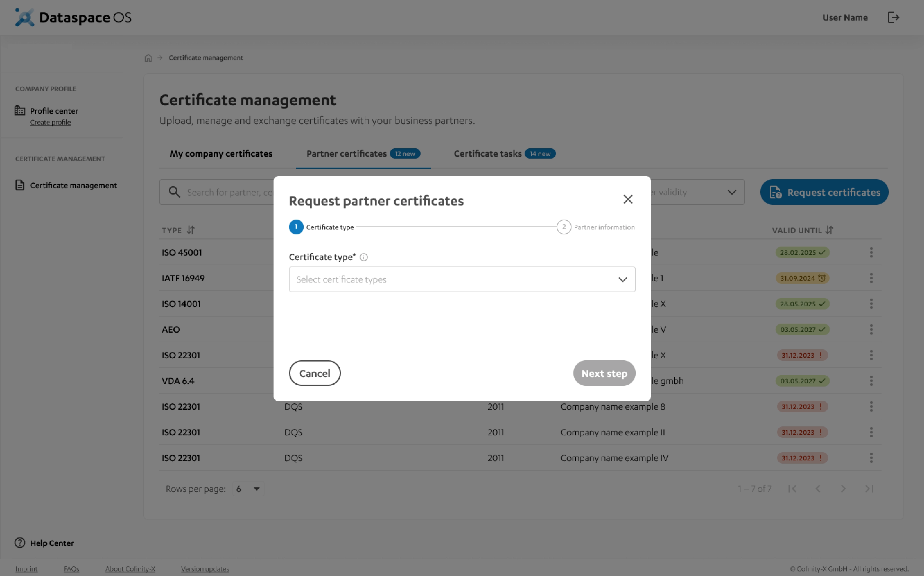Click the search for partner input field
This screenshot has width=924, height=576.
click(x=229, y=192)
